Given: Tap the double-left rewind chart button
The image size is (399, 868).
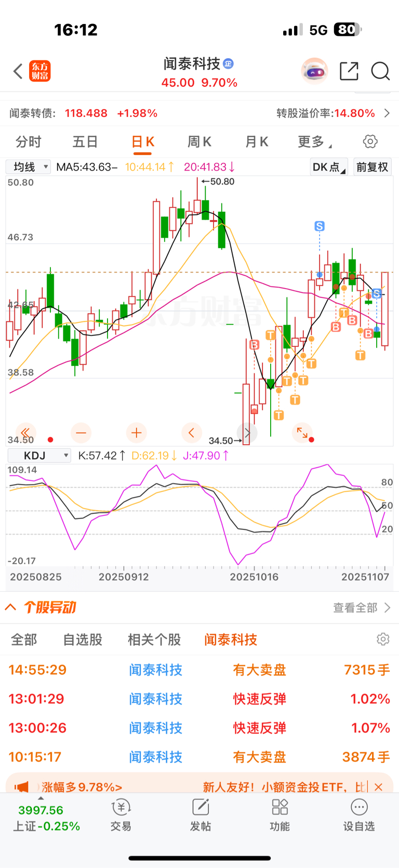Looking at the screenshot, I should coord(25,432).
